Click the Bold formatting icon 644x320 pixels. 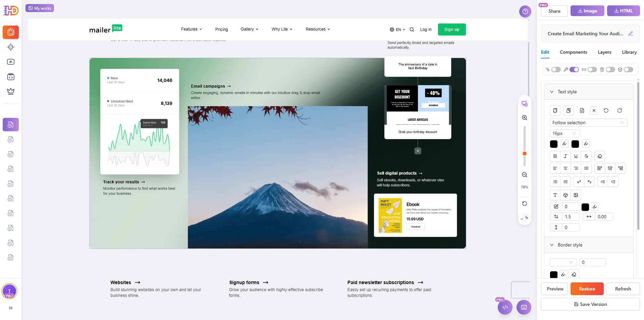(x=555, y=156)
